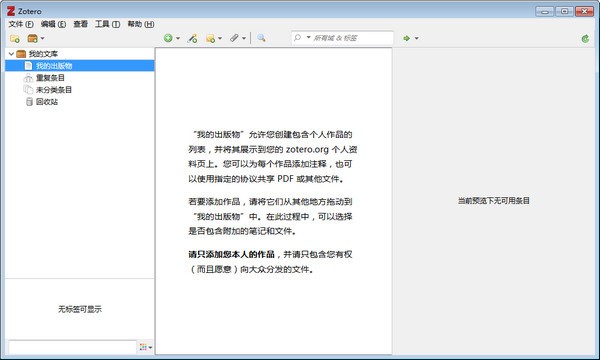Open the colored tag selector actions menu

(145, 347)
